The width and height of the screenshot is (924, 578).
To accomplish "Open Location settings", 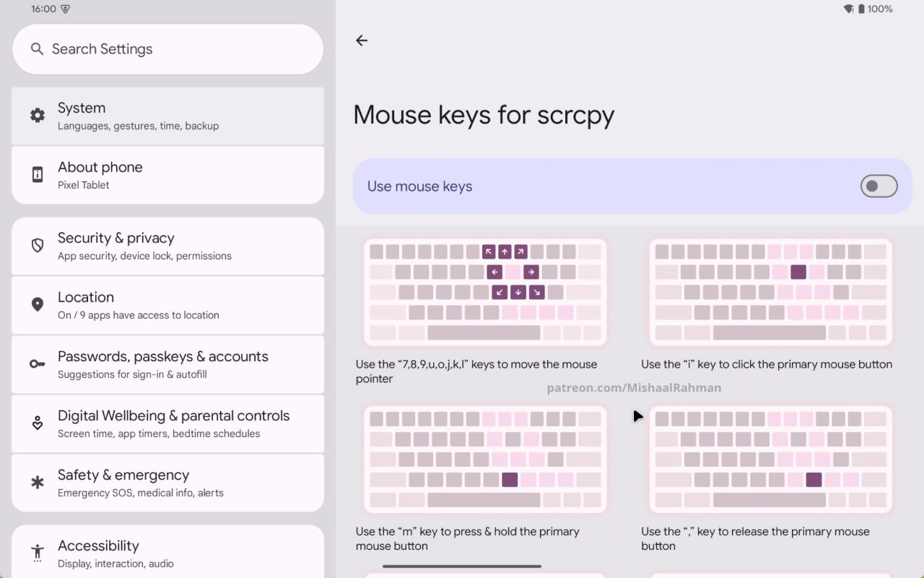I will point(167,305).
